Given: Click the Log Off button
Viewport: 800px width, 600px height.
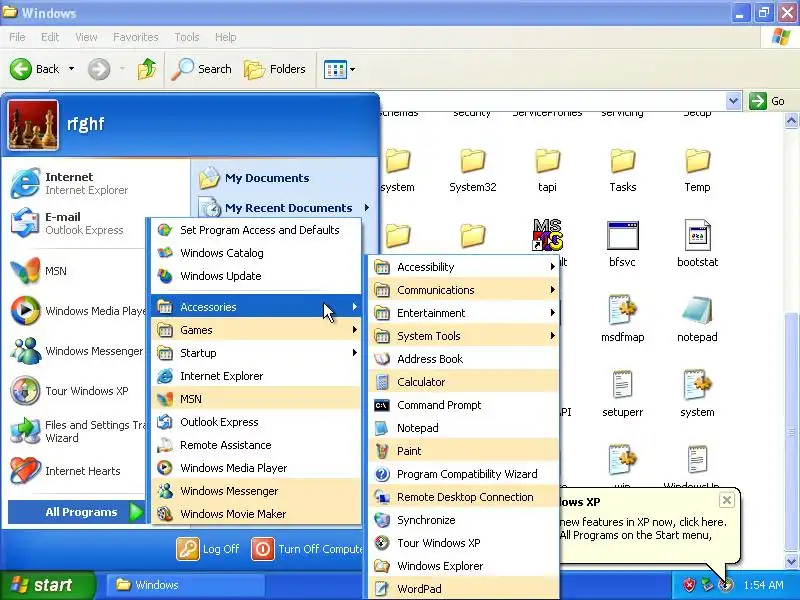Looking at the screenshot, I should (x=208, y=549).
